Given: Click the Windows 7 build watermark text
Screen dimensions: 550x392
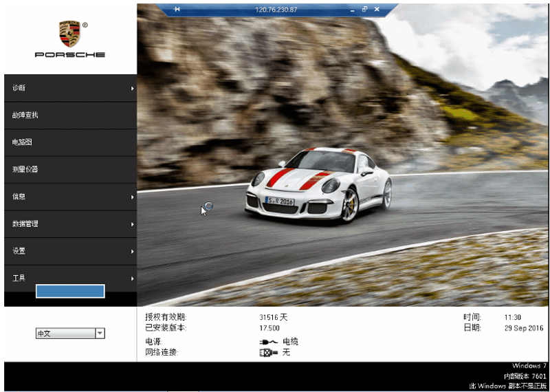Looking at the screenshot, I should [x=509, y=376].
